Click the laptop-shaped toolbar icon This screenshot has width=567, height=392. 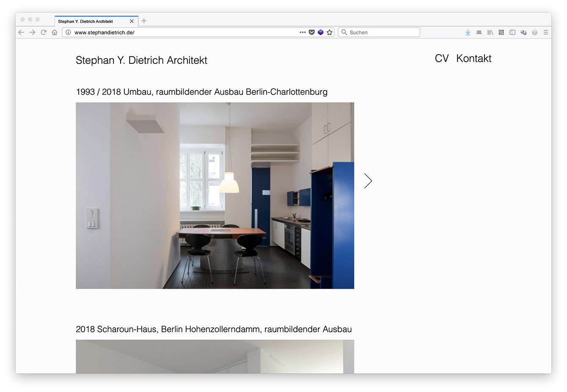coord(479,32)
